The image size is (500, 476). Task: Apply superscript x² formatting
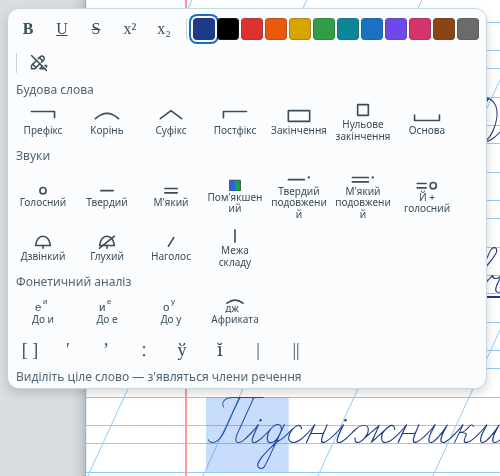[130, 29]
